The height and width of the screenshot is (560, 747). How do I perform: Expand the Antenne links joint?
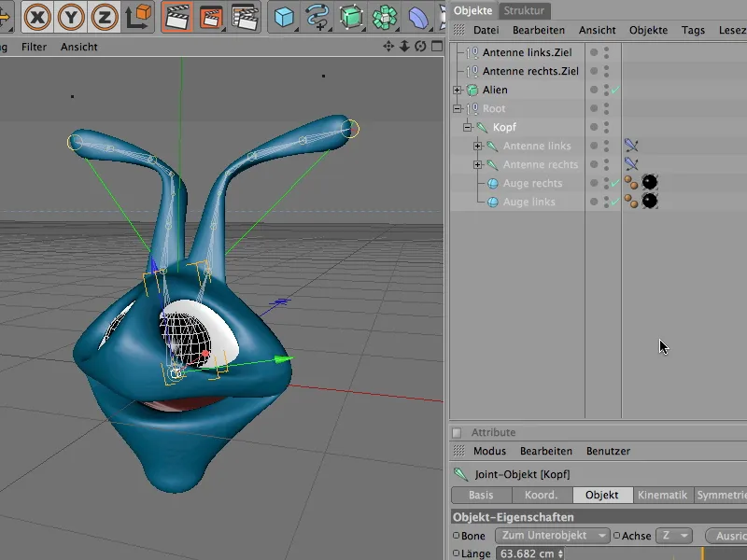coord(477,146)
